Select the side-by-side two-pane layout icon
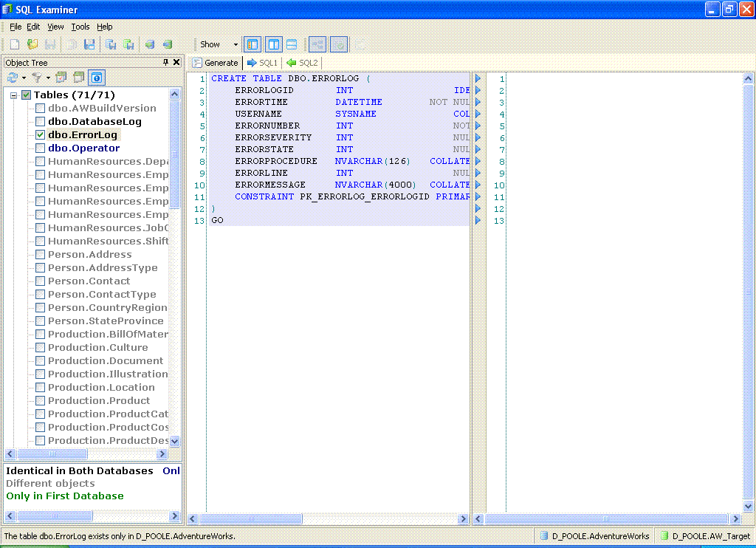756x548 pixels. 273,44
